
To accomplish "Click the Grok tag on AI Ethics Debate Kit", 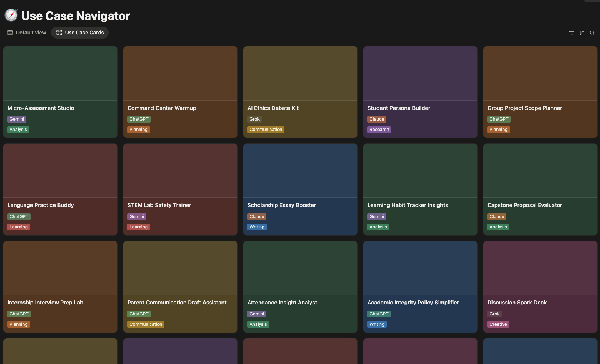I will (254, 119).
